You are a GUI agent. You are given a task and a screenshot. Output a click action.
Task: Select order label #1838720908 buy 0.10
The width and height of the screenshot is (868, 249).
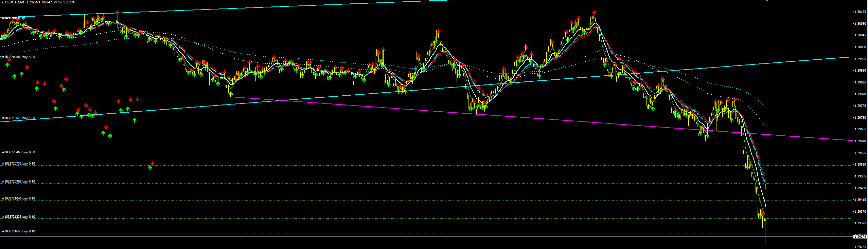[x=19, y=181]
